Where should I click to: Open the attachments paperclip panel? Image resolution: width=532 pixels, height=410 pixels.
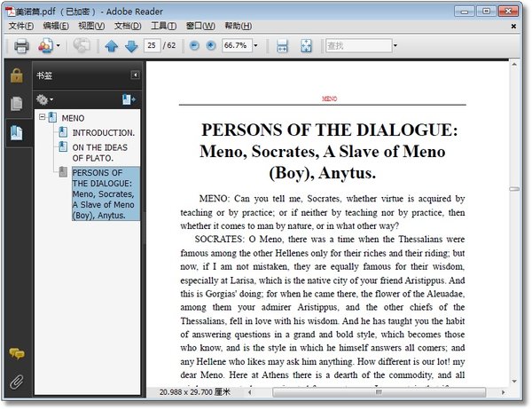click(x=16, y=382)
